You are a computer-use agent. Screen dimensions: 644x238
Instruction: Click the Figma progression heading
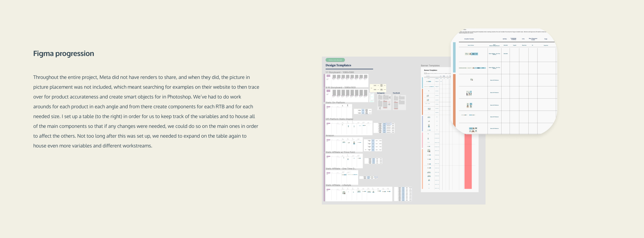[64, 53]
